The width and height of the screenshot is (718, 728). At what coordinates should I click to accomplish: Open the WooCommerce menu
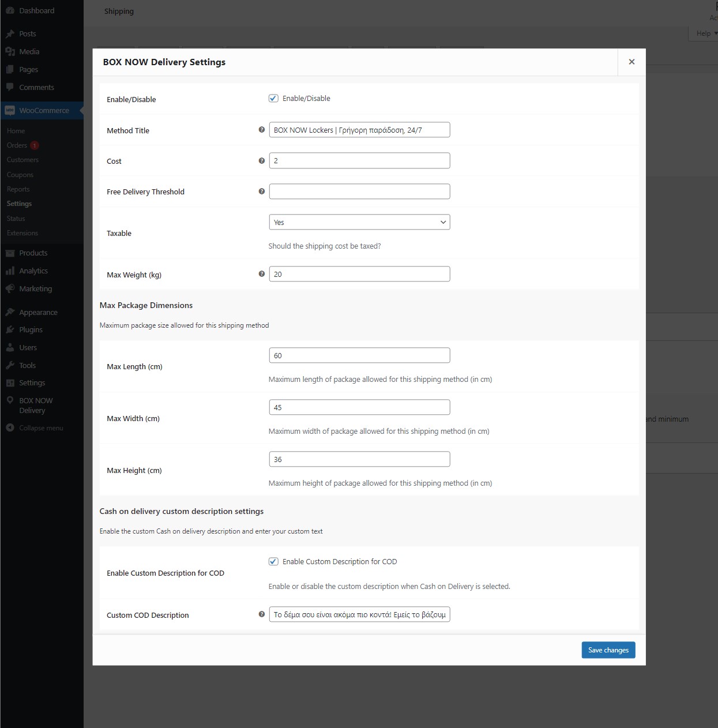pos(44,111)
